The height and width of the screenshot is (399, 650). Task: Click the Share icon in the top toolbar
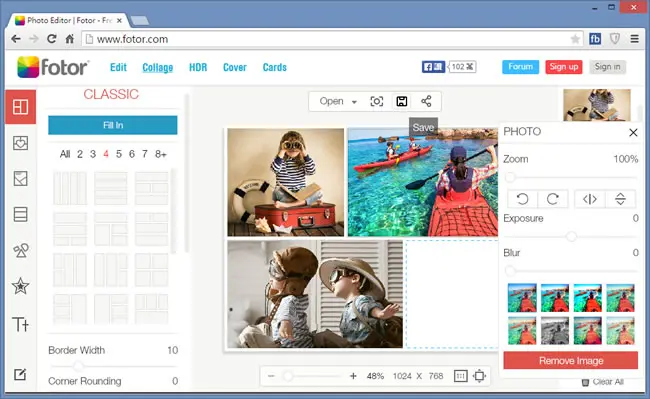pyautogui.click(x=426, y=102)
